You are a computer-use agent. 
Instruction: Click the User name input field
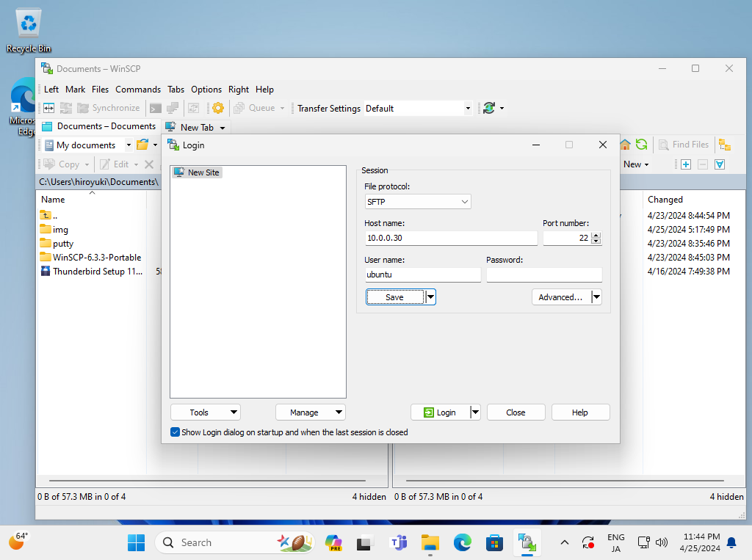point(422,274)
